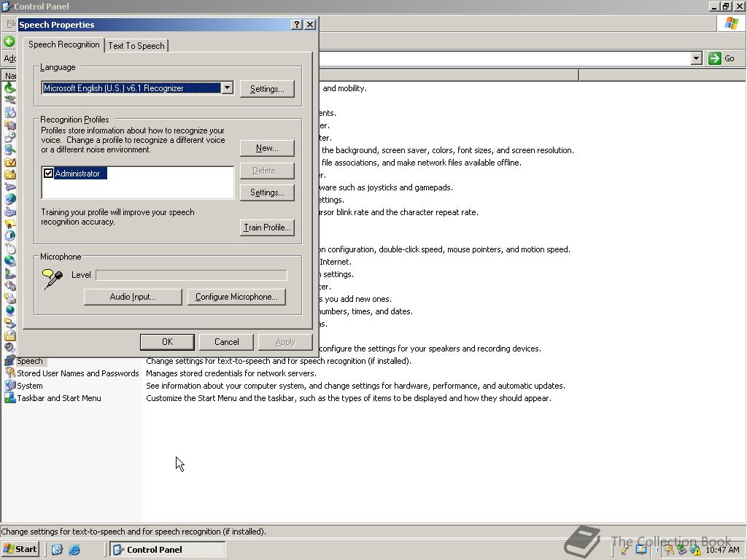The width and height of the screenshot is (747, 560).
Task: Select the 'Speech' item label
Action: click(x=29, y=361)
